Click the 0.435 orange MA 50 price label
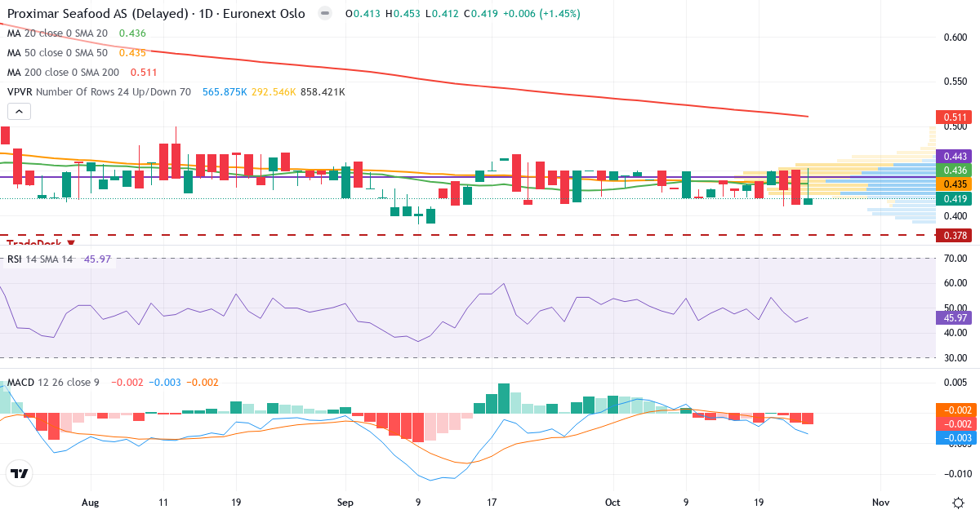Viewport: 980px width, 514px height. tap(954, 184)
